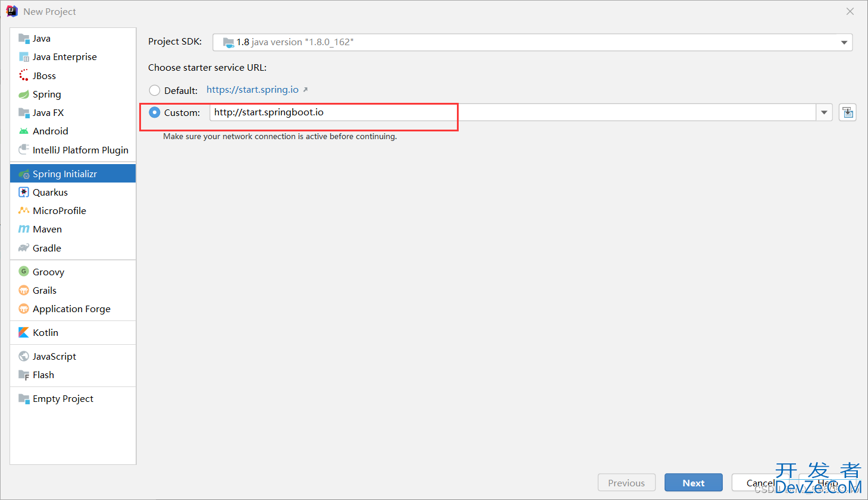The height and width of the screenshot is (500, 868).
Task: Pick Kotlin from the project list
Action: coord(73,332)
